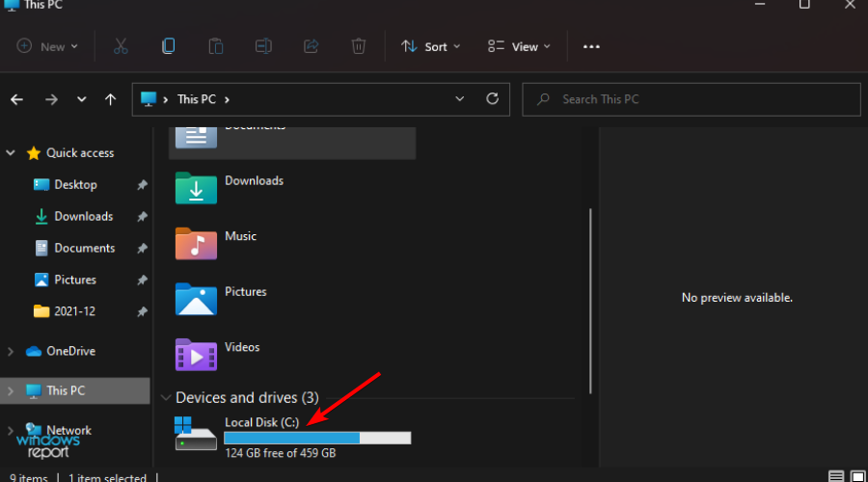
Task: Open the Sort options dropdown
Action: click(x=430, y=46)
